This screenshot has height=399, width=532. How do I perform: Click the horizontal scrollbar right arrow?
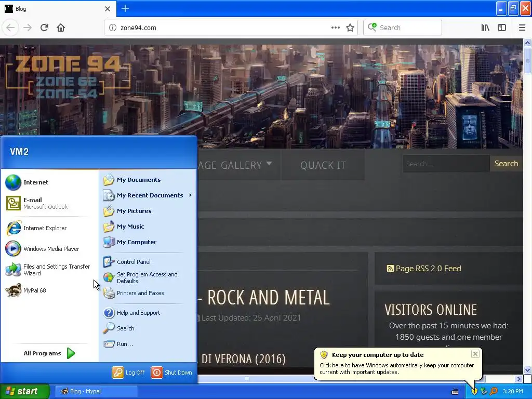click(x=518, y=379)
